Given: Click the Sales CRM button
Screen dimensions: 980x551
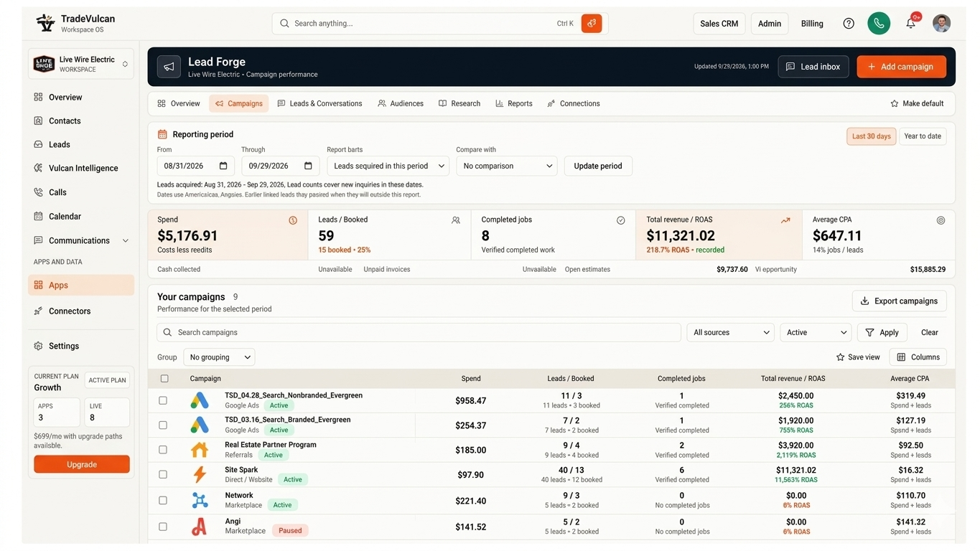Looking at the screenshot, I should coord(719,24).
